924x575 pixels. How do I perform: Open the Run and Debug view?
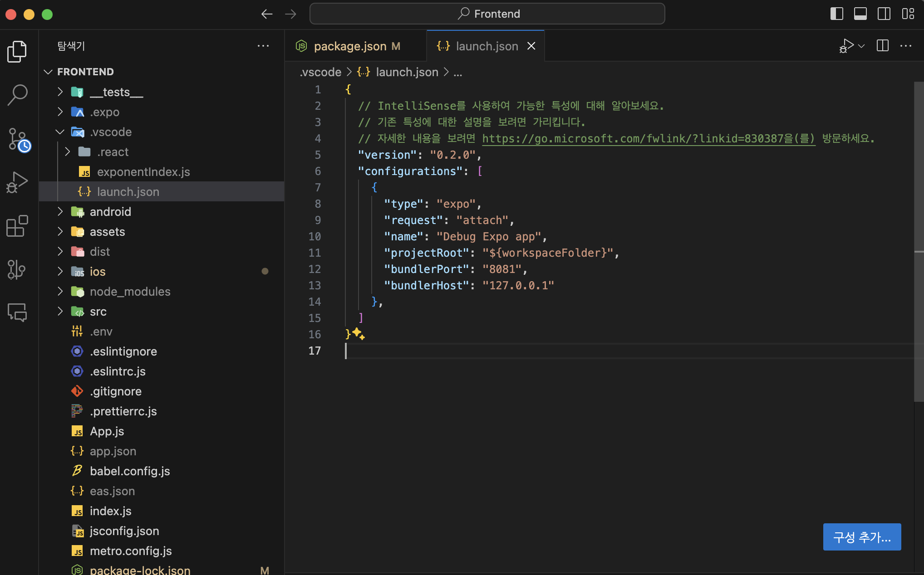pos(17,182)
